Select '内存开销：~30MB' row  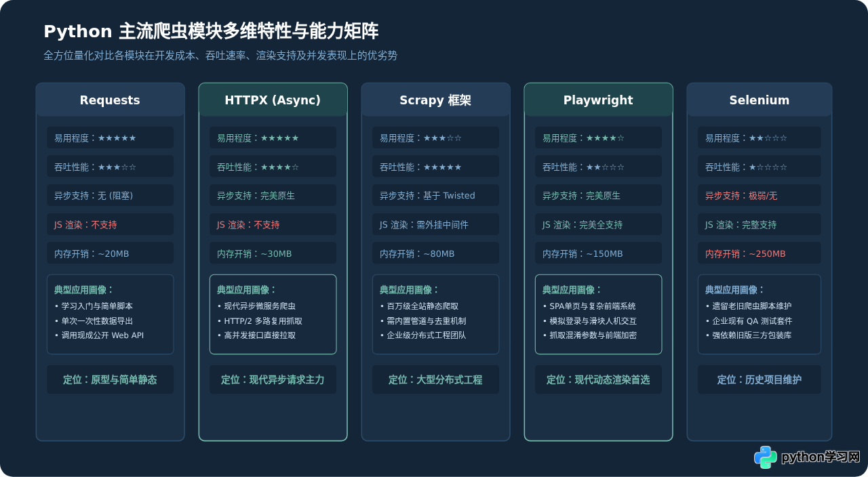click(273, 254)
